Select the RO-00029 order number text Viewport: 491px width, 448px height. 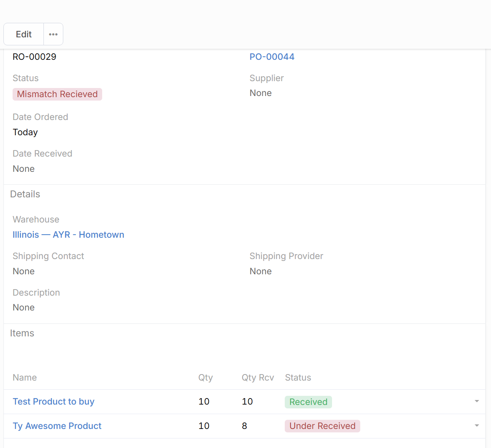pos(34,57)
